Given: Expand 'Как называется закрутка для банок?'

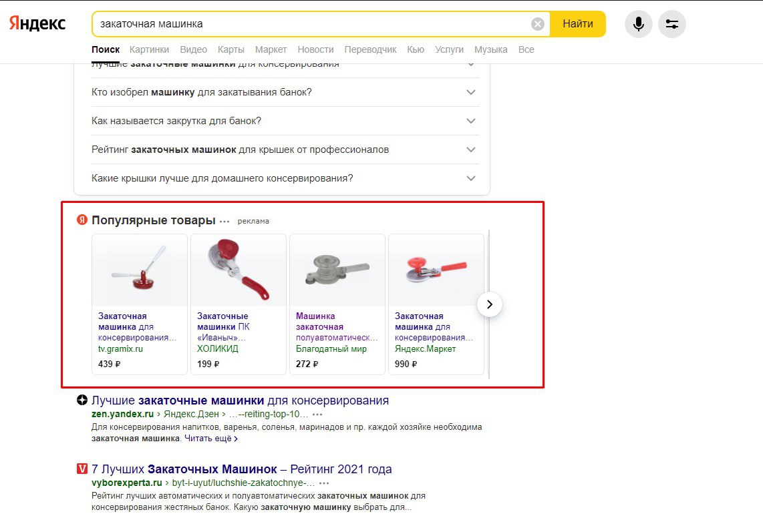Looking at the screenshot, I should click(x=286, y=121).
